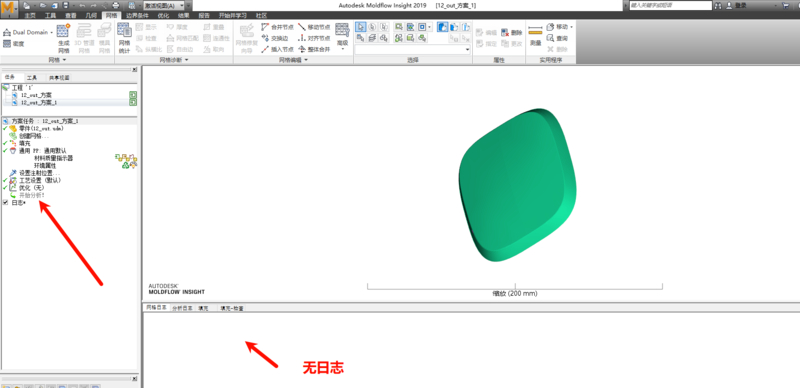
Task: Select 合并节点 (Merge Nodes) tool
Action: point(277,27)
